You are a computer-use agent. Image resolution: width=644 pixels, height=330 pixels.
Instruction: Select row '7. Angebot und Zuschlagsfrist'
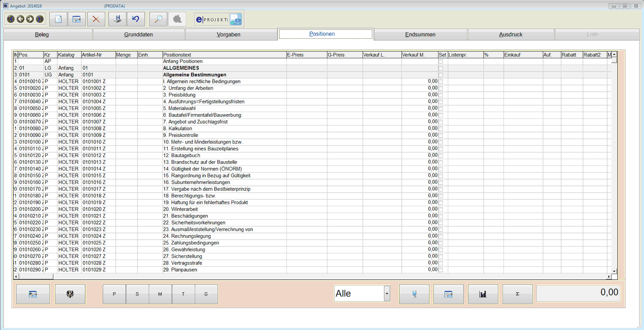coord(312,122)
